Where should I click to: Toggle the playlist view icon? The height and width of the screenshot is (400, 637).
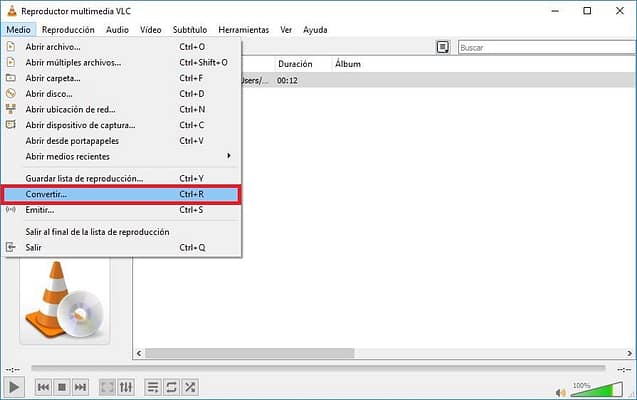pyautogui.click(x=153, y=387)
